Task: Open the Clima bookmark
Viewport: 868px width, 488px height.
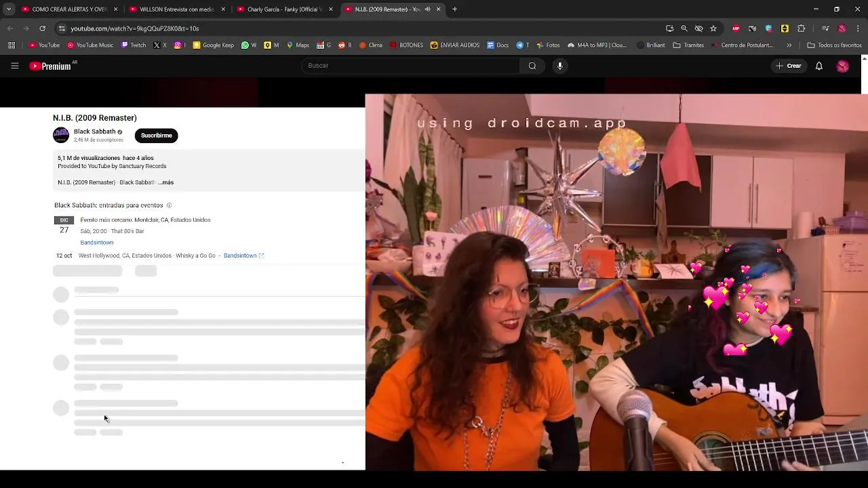Action: pos(371,45)
